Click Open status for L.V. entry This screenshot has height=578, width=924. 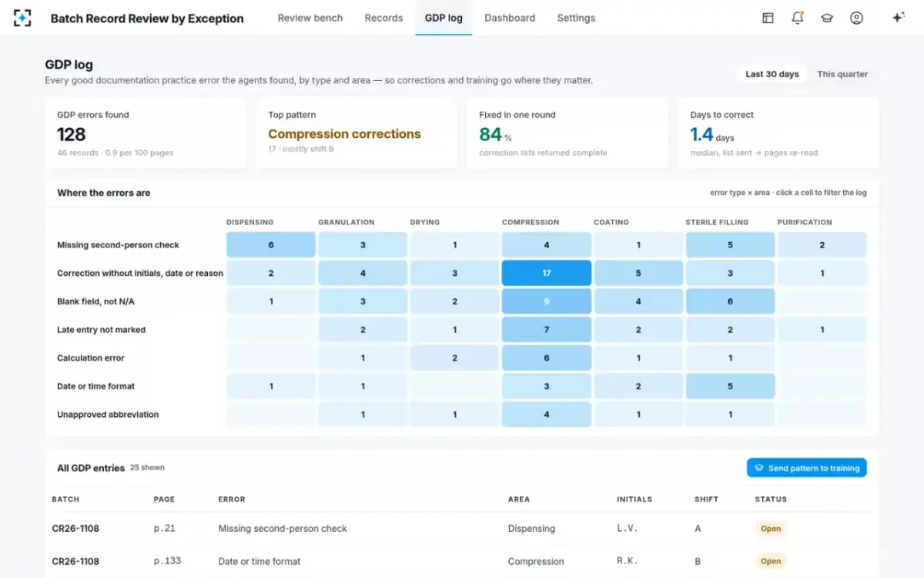771,529
